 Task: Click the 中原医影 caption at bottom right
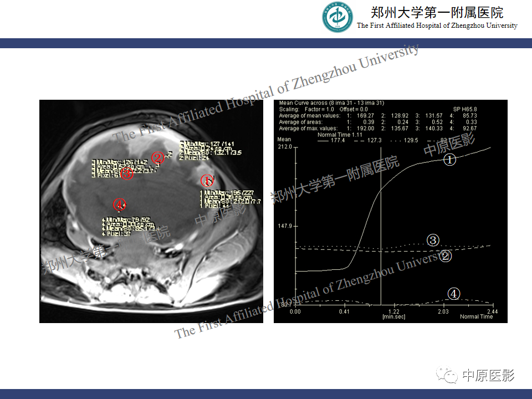489,376
